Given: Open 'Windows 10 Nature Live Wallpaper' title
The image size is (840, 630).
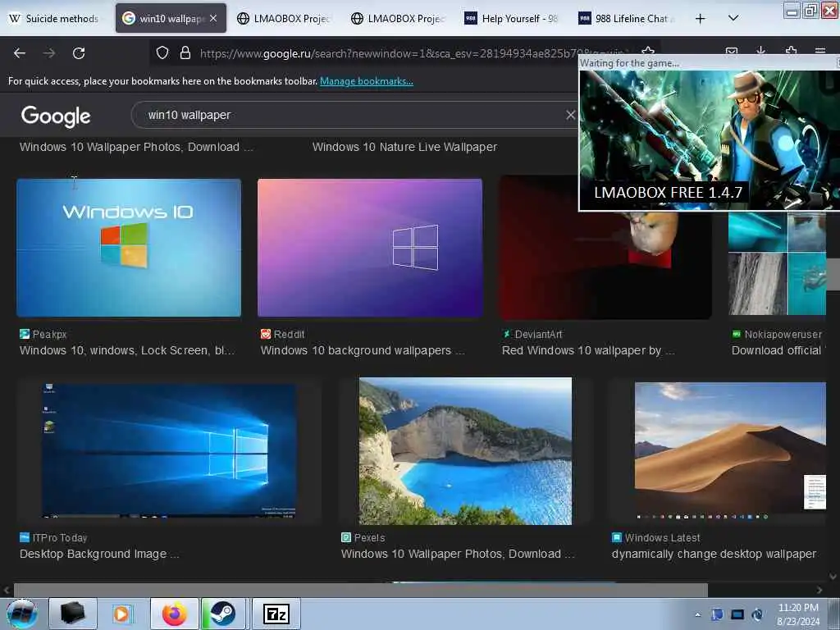Looking at the screenshot, I should point(404,147).
